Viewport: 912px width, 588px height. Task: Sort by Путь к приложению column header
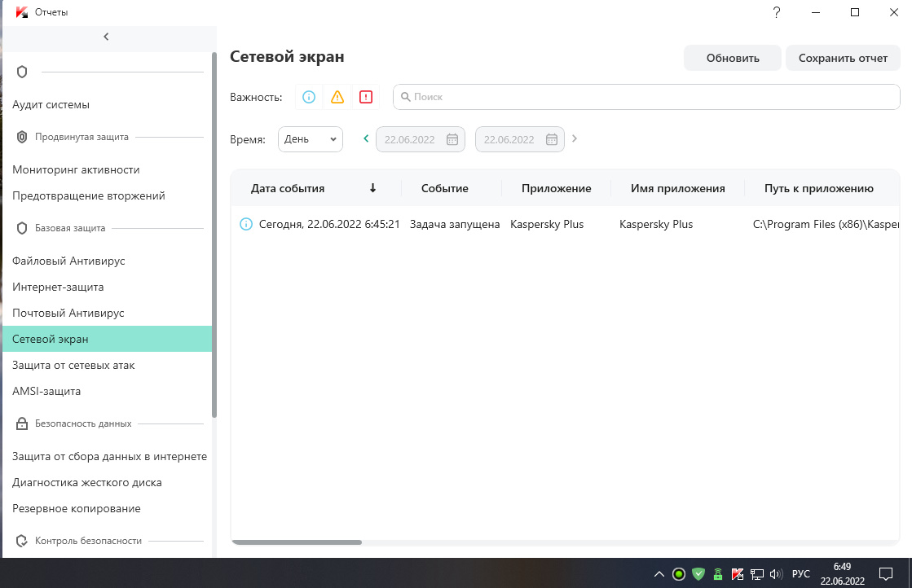pos(819,188)
